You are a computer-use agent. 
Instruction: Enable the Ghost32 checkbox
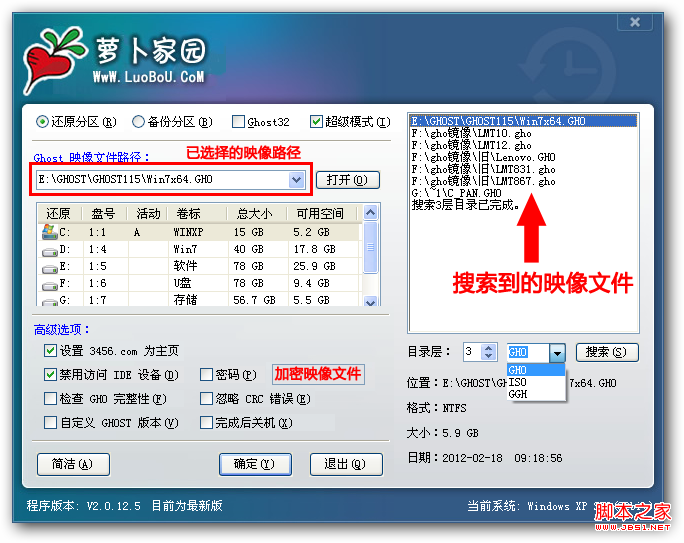coord(238,122)
